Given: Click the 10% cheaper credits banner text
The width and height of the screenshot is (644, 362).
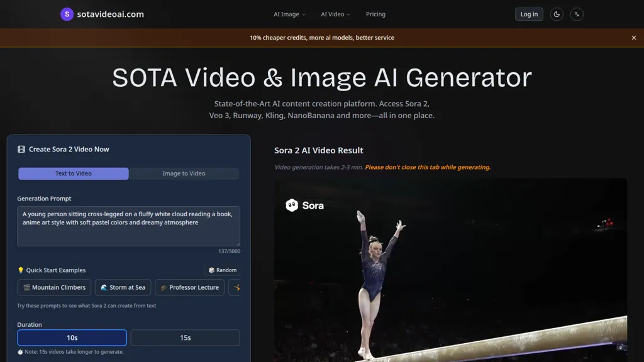Looking at the screenshot, I should (x=322, y=37).
